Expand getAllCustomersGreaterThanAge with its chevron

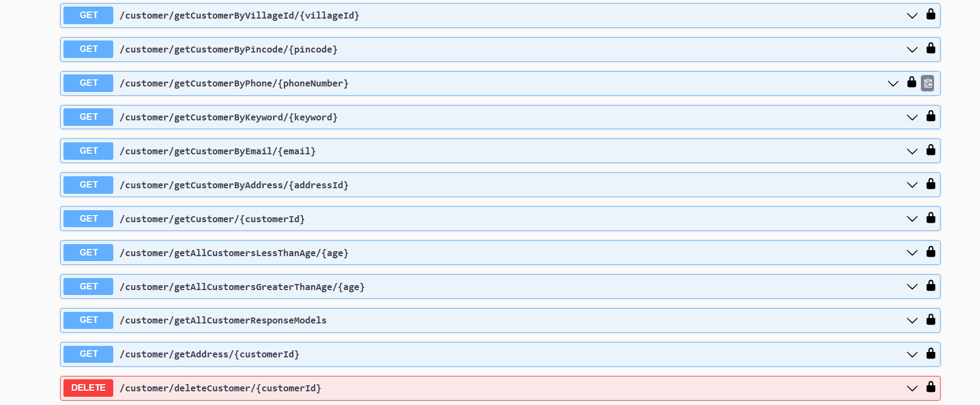pos(912,287)
